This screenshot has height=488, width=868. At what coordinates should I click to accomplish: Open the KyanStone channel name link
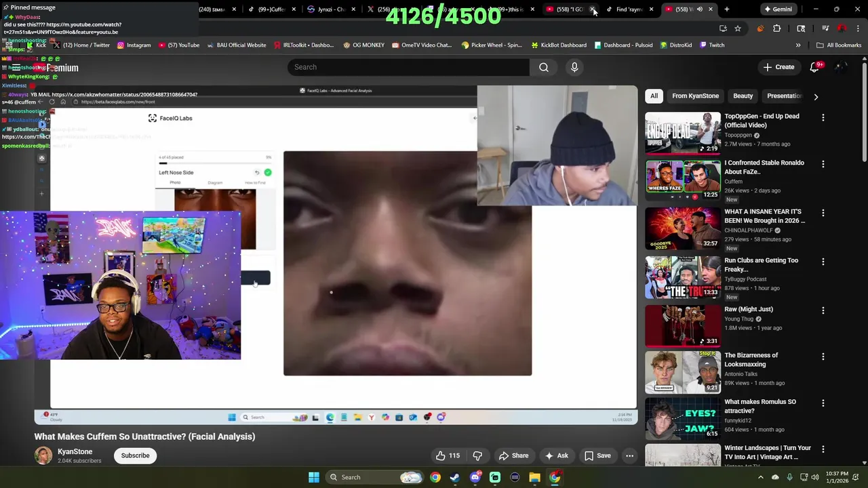[75, 451]
